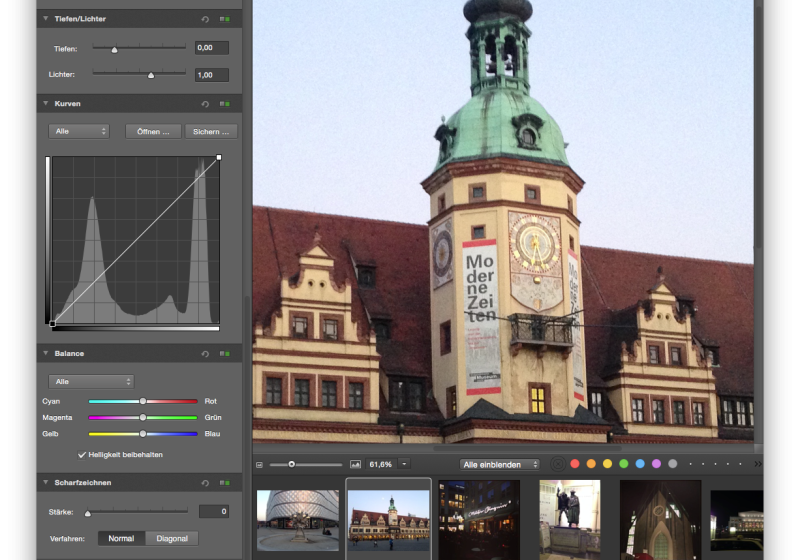800x560 pixels.
Task: Click the zoom-out icon left of zoom slider
Action: click(259, 464)
